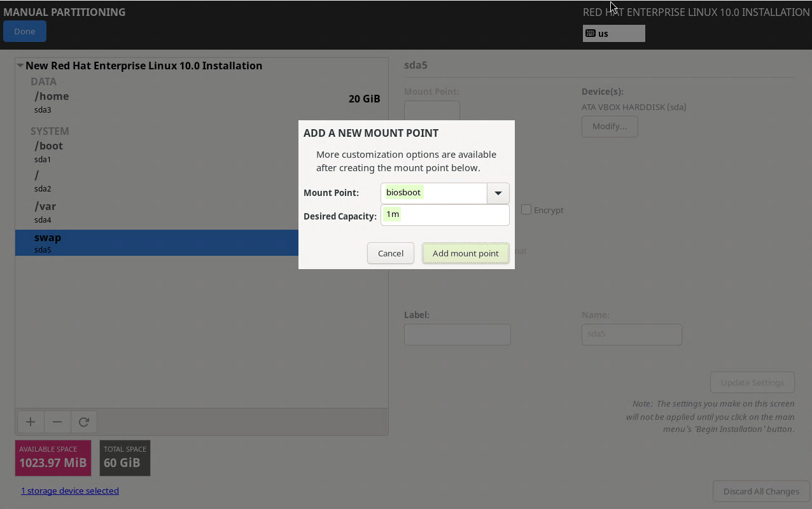Click Update Settings button
Screen dimensions: 812x509
(x=752, y=382)
